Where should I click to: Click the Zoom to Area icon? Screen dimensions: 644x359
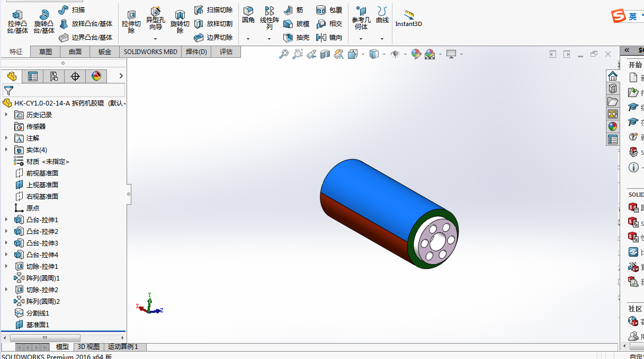pos(298,54)
